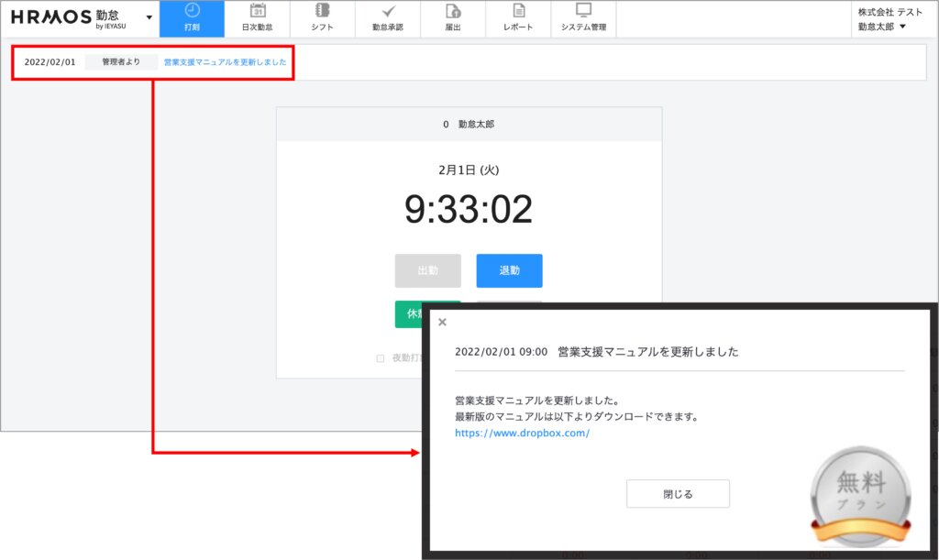Click the green 休憩 button
This screenshot has height=560, width=939.
click(x=413, y=313)
